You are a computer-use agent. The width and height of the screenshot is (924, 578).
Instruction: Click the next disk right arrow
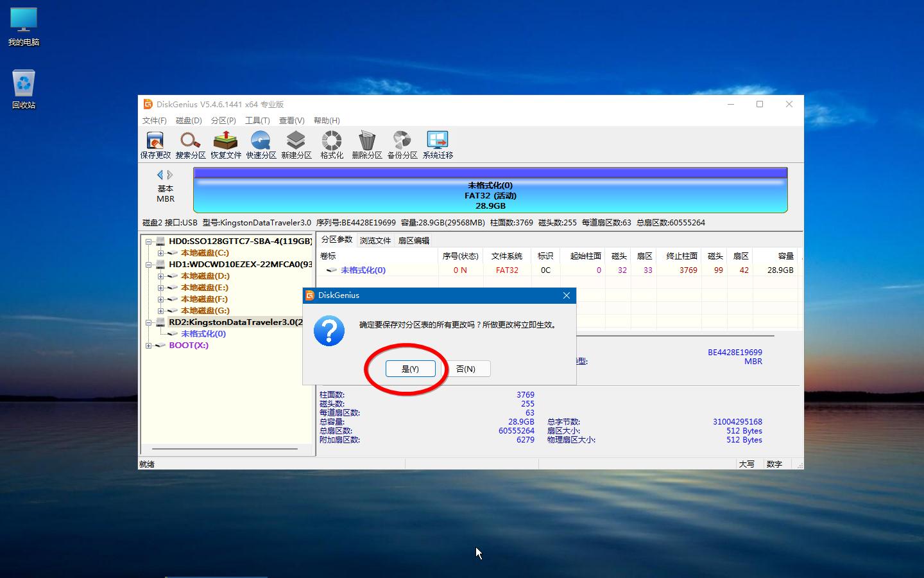[170, 175]
